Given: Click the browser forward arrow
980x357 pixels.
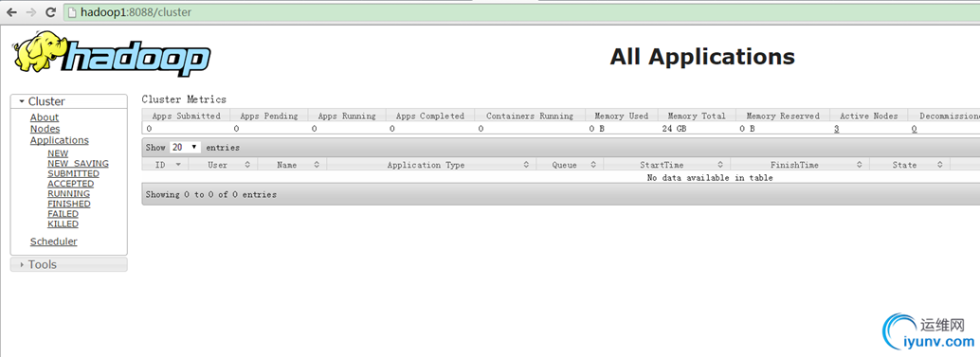Looking at the screenshot, I should tap(30, 12).
